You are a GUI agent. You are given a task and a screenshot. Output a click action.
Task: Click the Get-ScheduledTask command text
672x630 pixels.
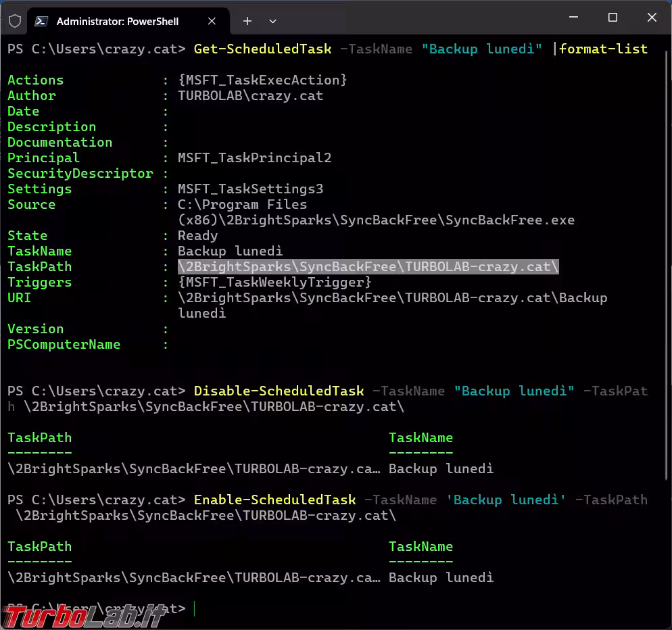pos(262,49)
